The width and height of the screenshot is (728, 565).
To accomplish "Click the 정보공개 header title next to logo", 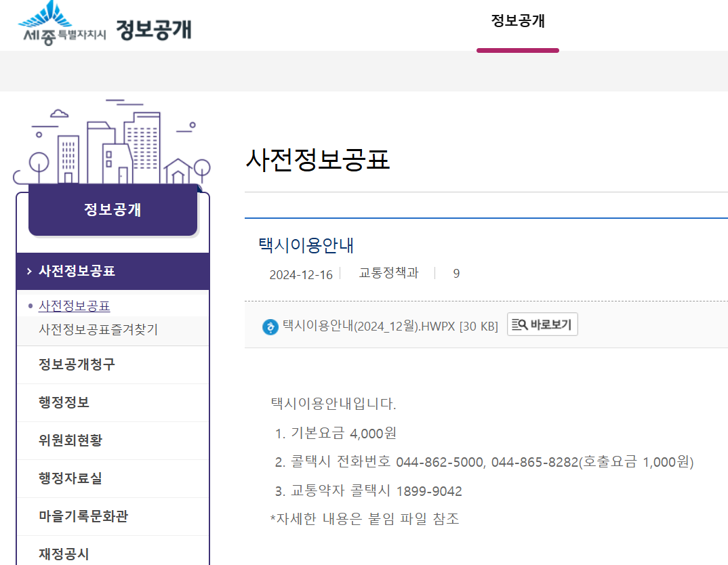I will 154,30.
